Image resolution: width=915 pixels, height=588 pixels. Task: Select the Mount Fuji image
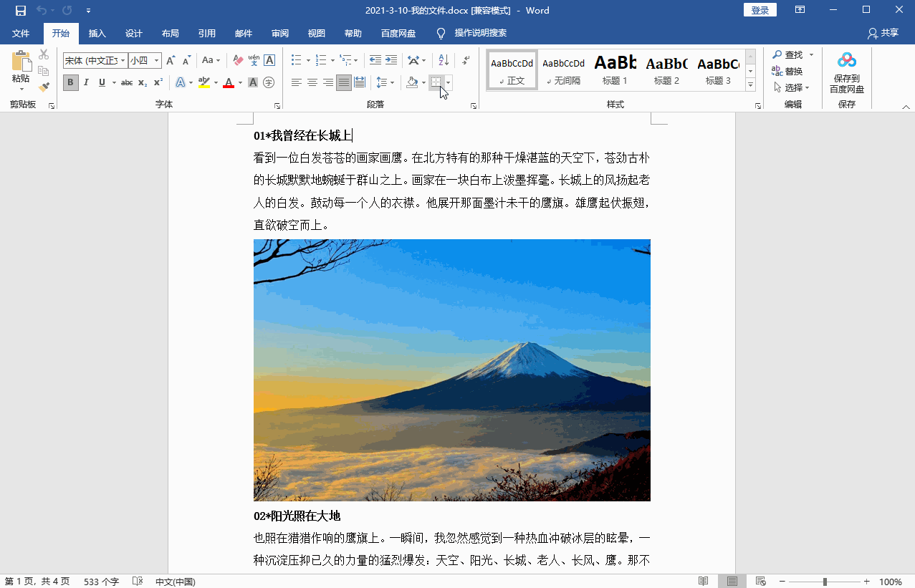click(x=451, y=369)
